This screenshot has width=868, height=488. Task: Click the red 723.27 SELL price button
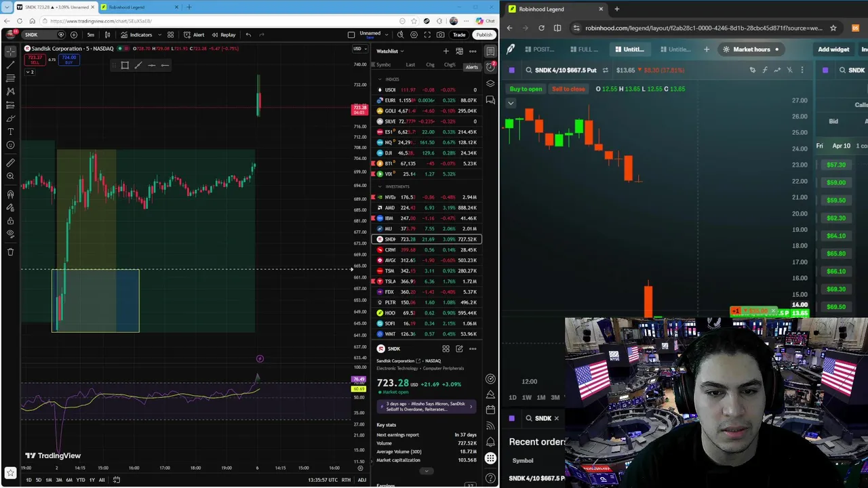coord(36,60)
